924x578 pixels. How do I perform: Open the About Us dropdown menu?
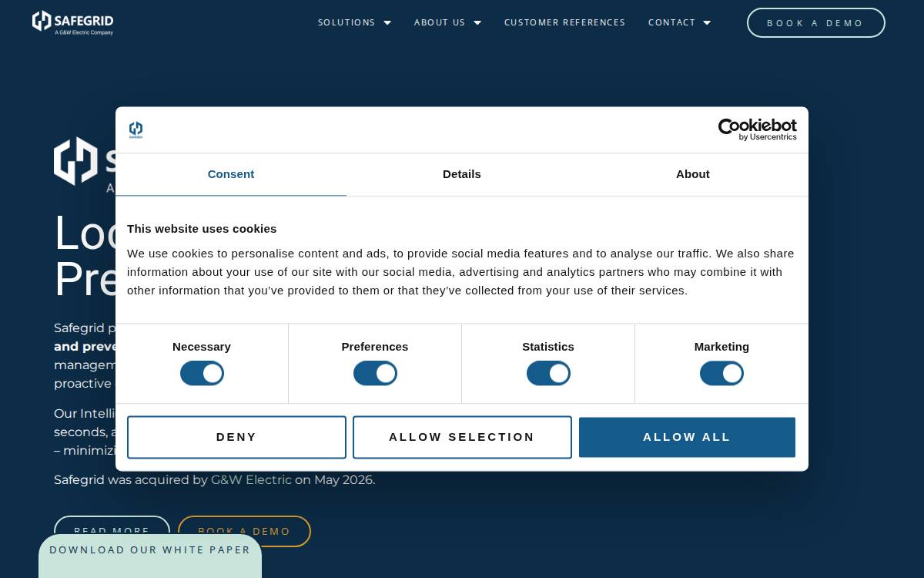pyautogui.click(x=447, y=22)
